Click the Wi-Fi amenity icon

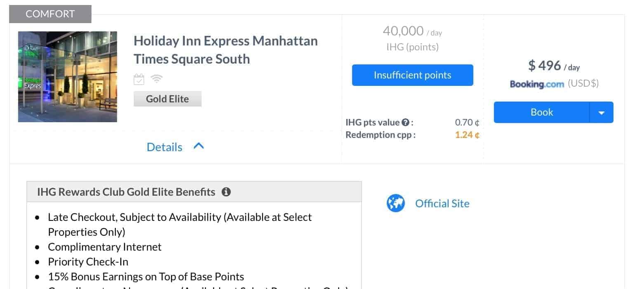156,78
